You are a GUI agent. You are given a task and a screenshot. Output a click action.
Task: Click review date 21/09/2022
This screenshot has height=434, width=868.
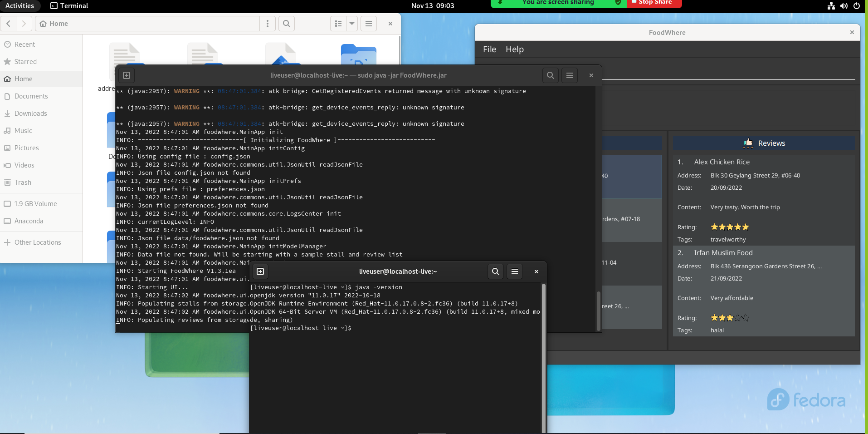pyautogui.click(x=726, y=279)
